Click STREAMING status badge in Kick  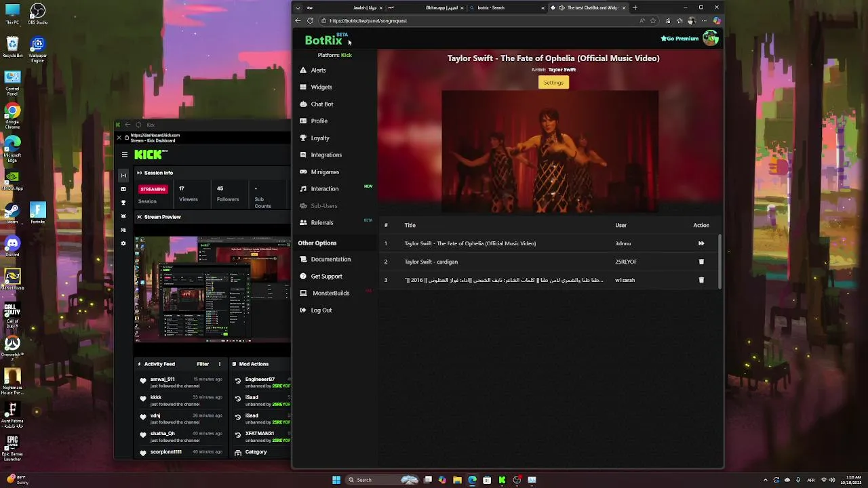(153, 189)
